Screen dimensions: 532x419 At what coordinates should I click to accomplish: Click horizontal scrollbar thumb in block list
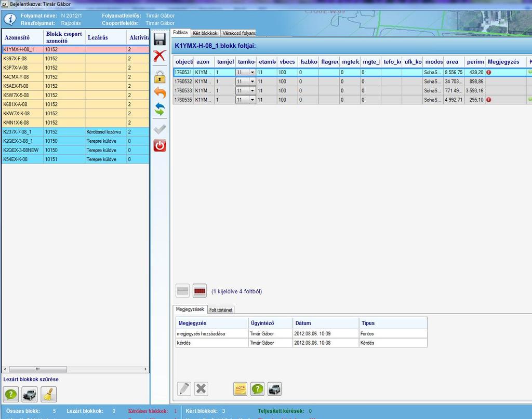[x=37, y=369]
